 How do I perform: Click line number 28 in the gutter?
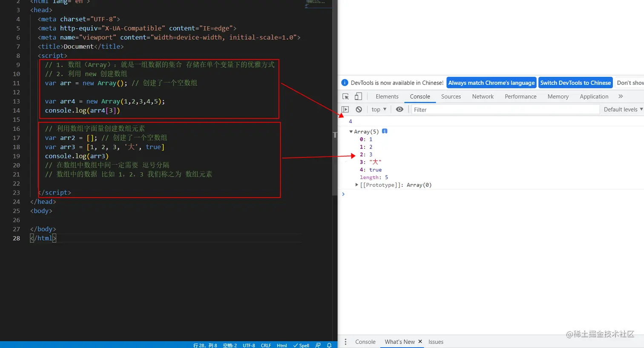tap(16, 238)
